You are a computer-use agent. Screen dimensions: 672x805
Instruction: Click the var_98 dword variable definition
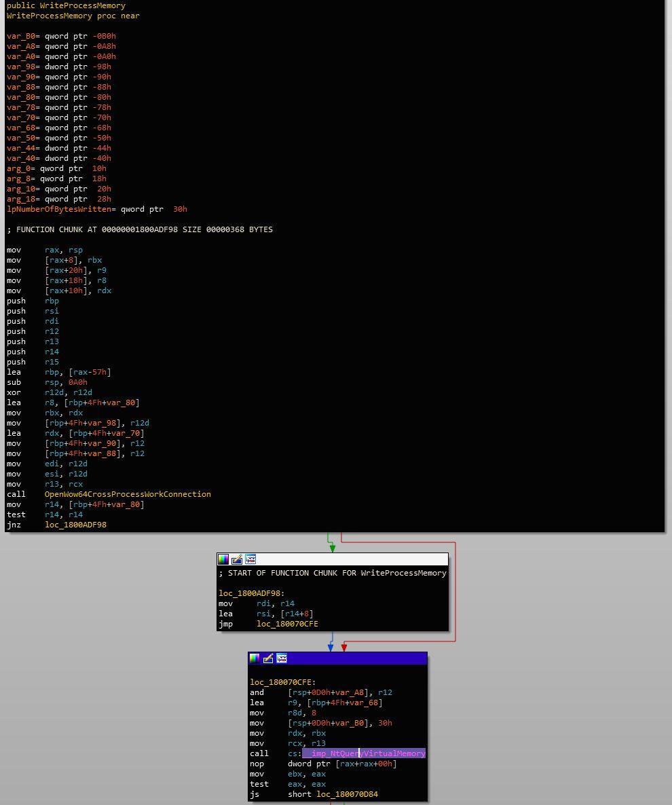click(59, 67)
